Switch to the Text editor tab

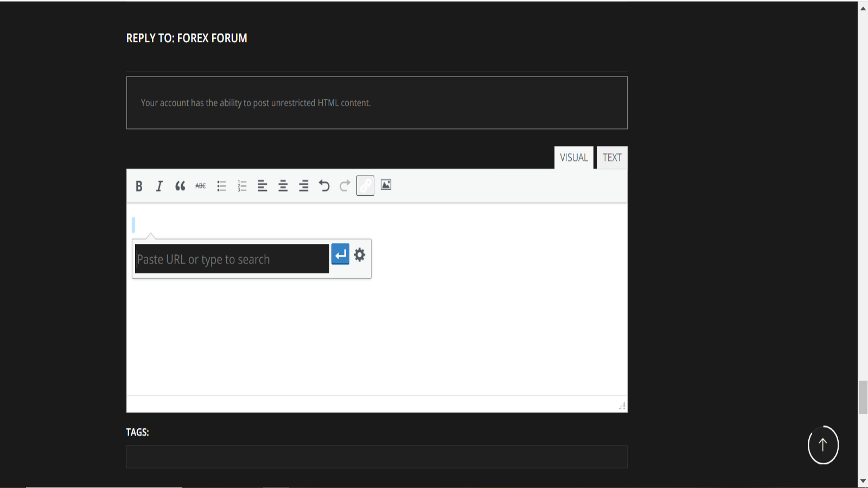(x=612, y=158)
